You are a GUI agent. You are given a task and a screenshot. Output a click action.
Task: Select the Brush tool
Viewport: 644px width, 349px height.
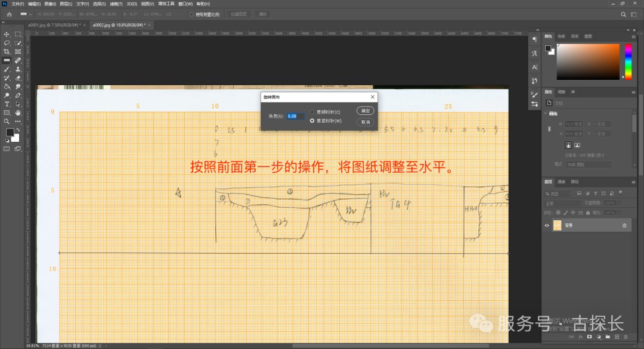[x=7, y=69]
